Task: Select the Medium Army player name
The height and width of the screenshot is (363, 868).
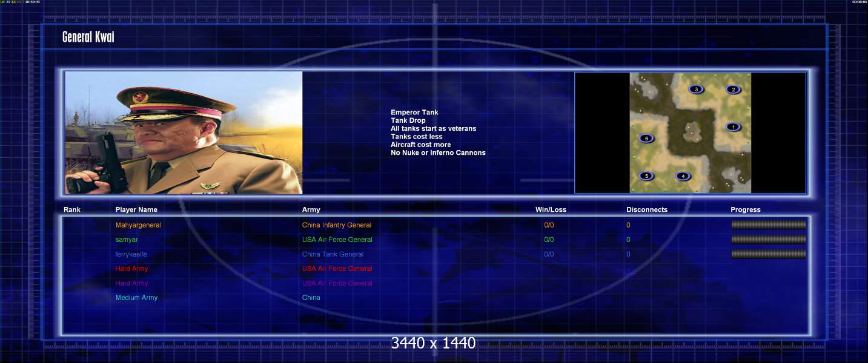Action: click(137, 298)
